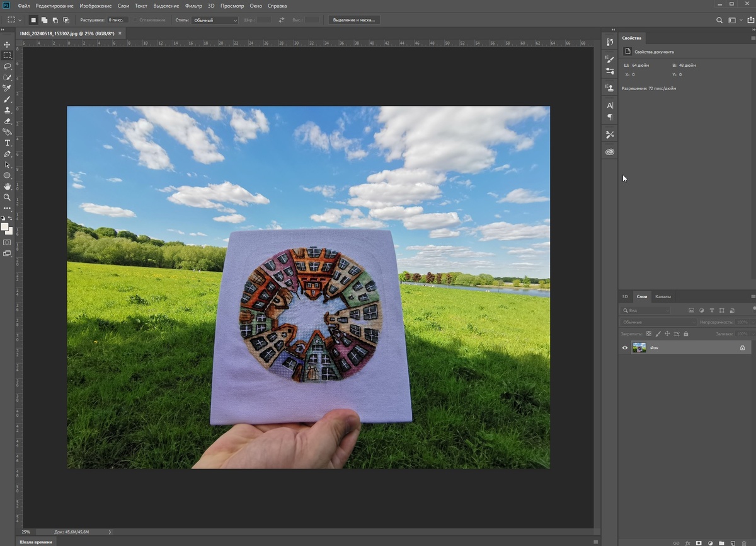Filter layers by type layers icon
The height and width of the screenshot is (546, 756).
(x=712, y=310)
